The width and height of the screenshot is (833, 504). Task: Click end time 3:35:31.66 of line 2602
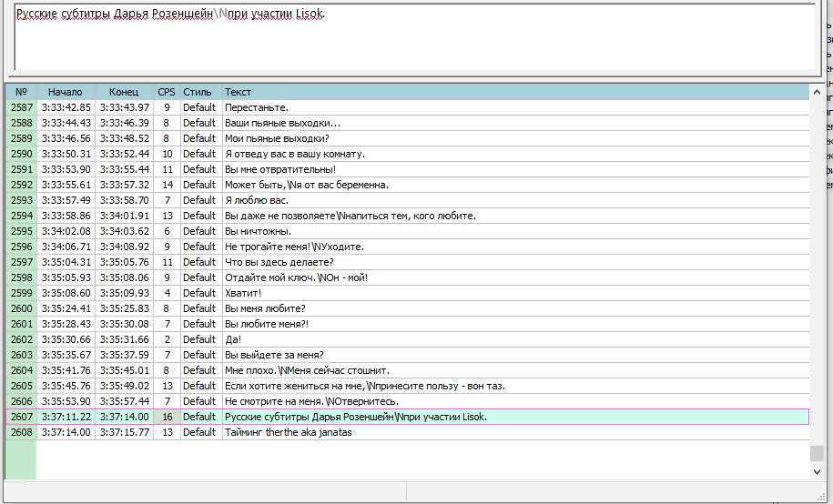pyautogui.click(x=125, y=339)
